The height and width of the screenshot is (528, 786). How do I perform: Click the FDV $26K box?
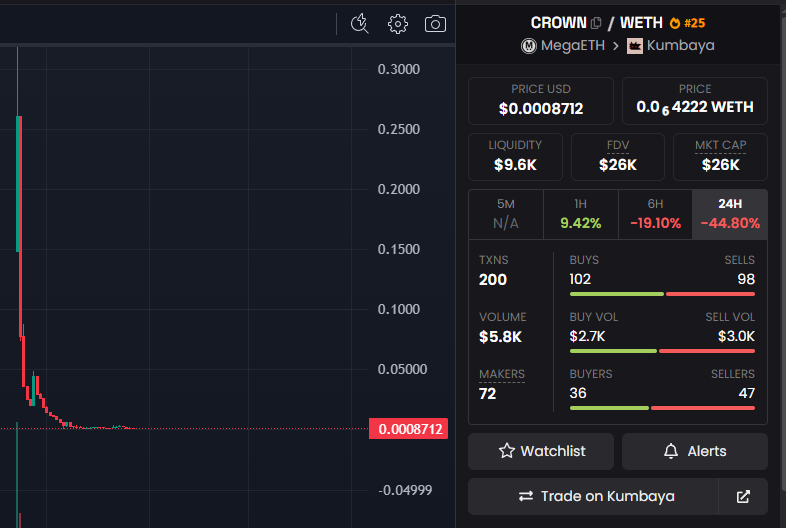pyautogui.click(x=618, y=157)
